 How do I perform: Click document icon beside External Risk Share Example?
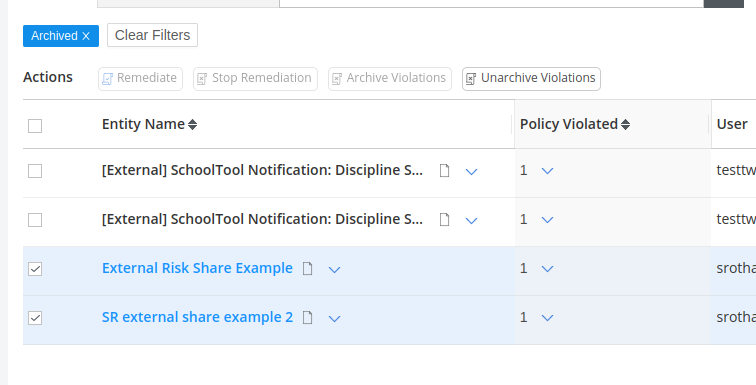coord(308,268)
